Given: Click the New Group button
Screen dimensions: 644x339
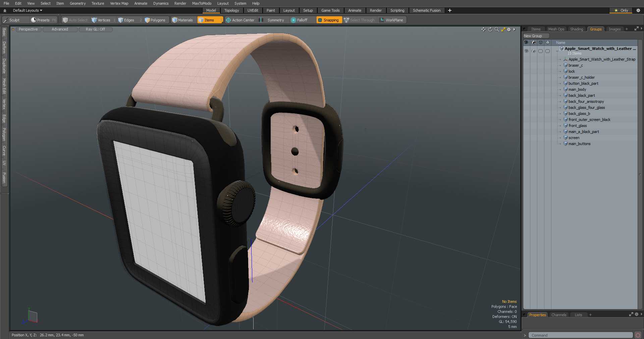Looking at the screenshot, I should click(x=536, y=36).
